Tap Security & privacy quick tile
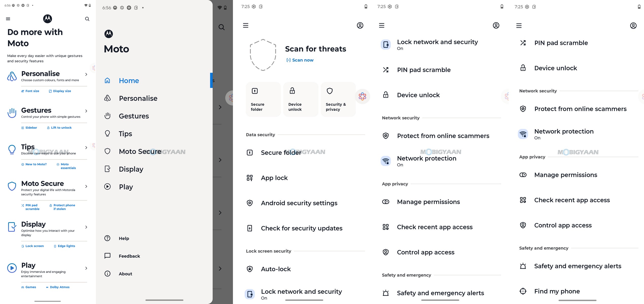Image resolution: width=644 pixels, height=304 pixels. tap(338, 99)
